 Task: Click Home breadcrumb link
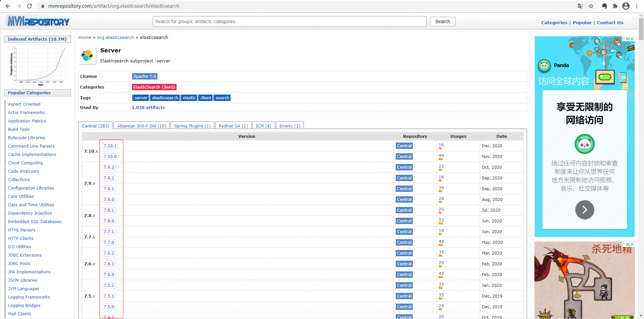pyautogui.click(x=85, y=37)
